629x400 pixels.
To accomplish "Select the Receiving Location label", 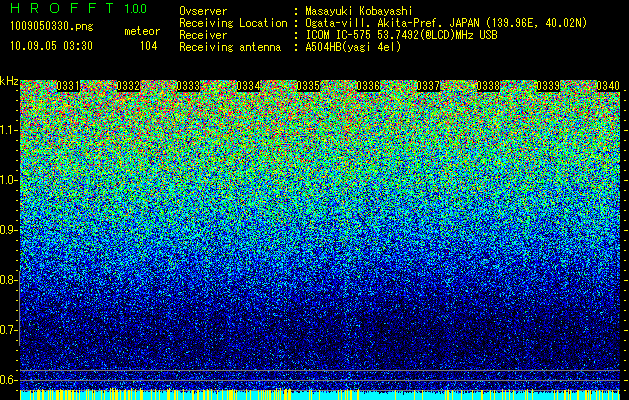I will [x=233, y=23].
